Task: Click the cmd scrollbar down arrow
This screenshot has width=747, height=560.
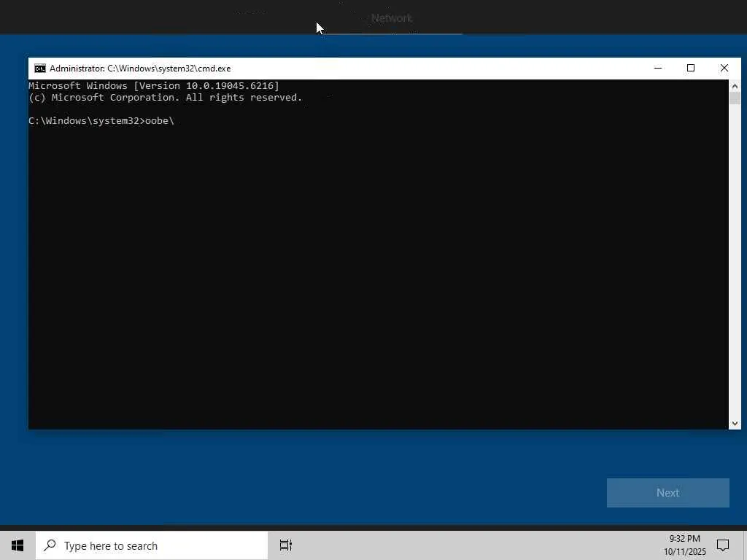Action: click(735, 423)
